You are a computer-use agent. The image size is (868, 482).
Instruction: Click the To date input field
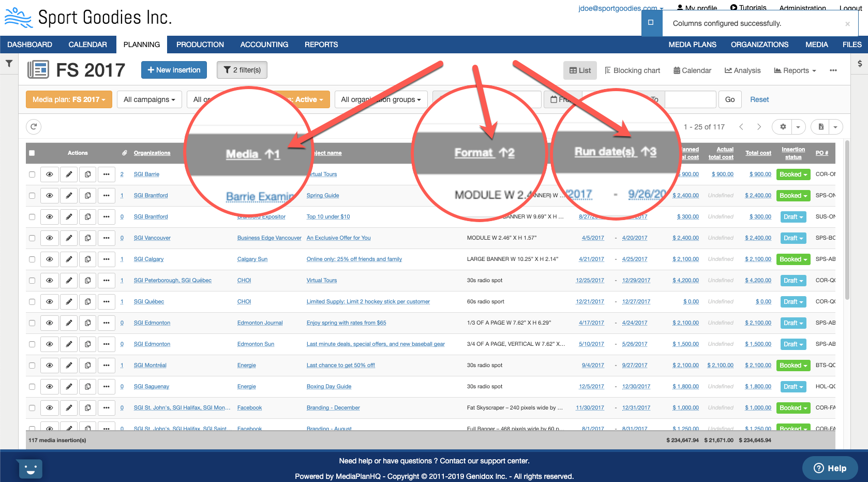pos(690,99)
